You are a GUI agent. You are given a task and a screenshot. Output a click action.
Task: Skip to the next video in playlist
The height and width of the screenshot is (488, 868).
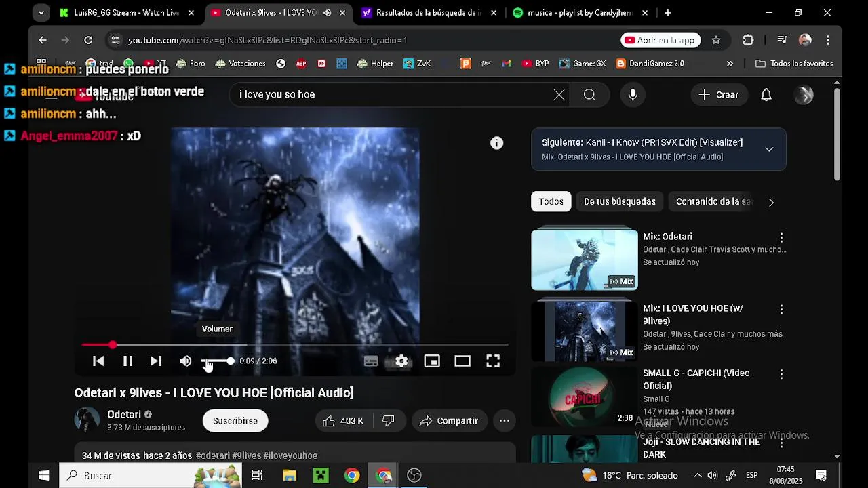(x=156, y=361)
